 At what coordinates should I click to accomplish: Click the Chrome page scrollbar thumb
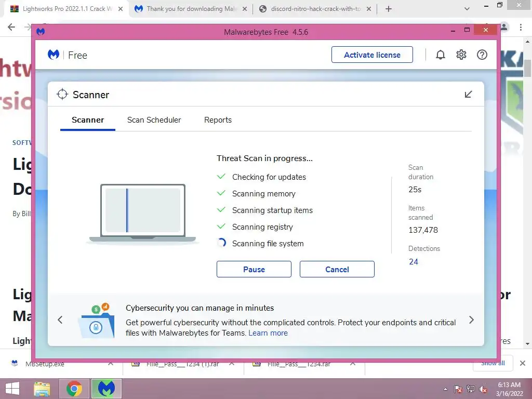pos(527,68)
